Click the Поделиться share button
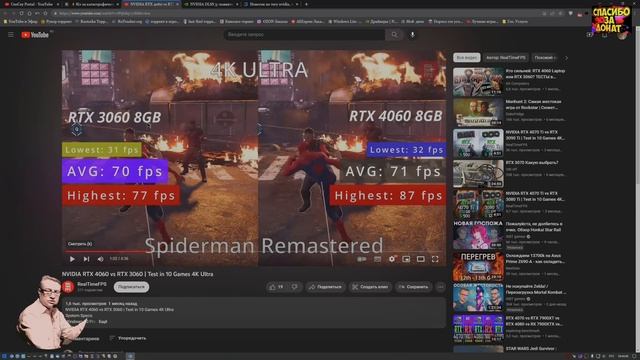 [x=325, y=287]
